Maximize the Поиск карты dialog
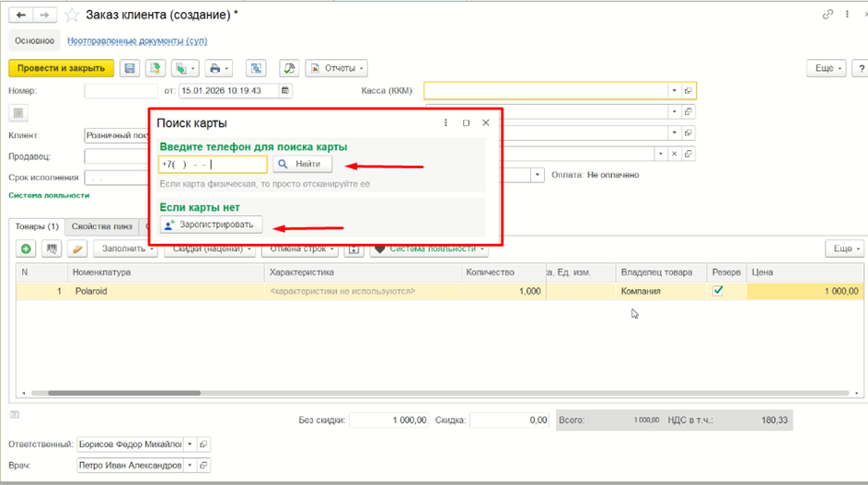Screen dimensions: 868x485 tap(466, 123)
